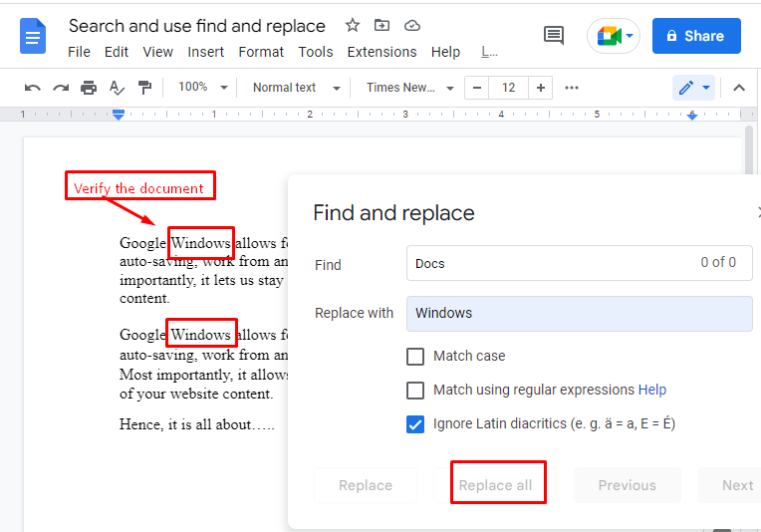Open the View menu
This screenshot has height=532, width=761.
[157, 52]
